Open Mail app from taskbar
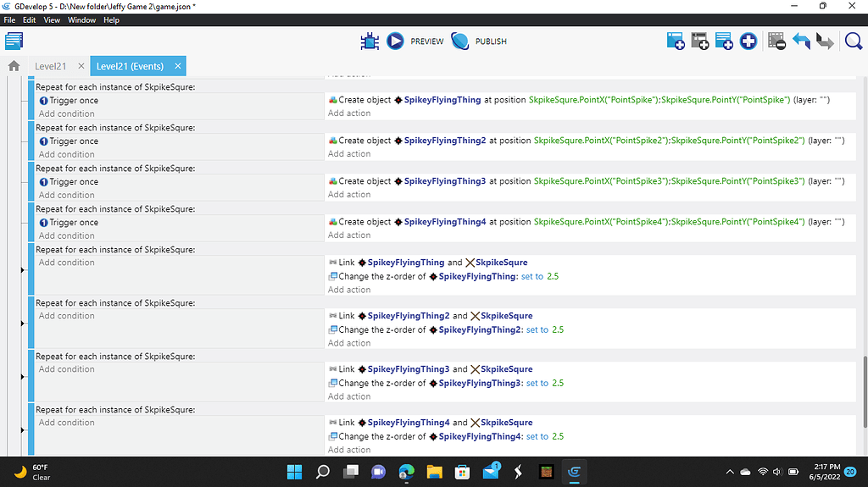868x487 pixels. tap(491, 472)
